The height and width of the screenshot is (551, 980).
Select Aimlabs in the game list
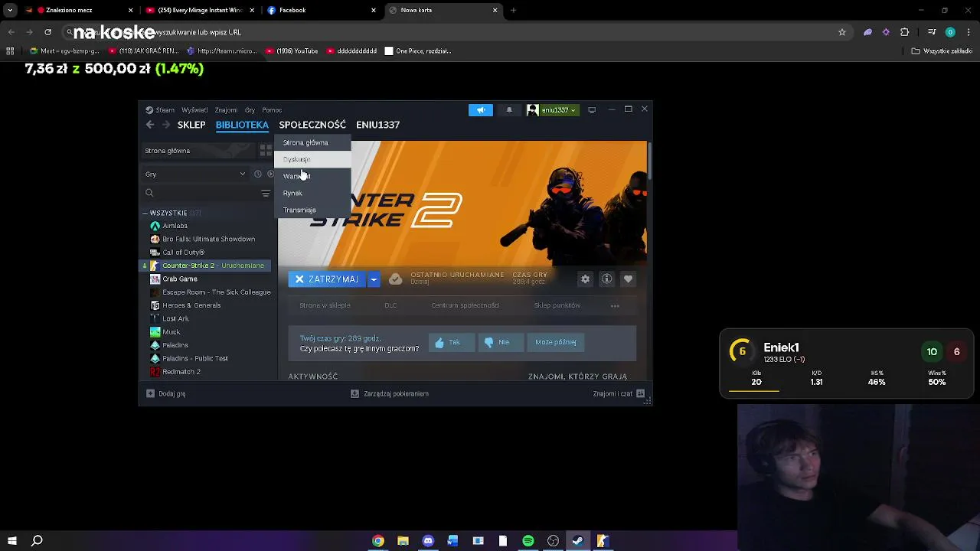click(175, 226)
